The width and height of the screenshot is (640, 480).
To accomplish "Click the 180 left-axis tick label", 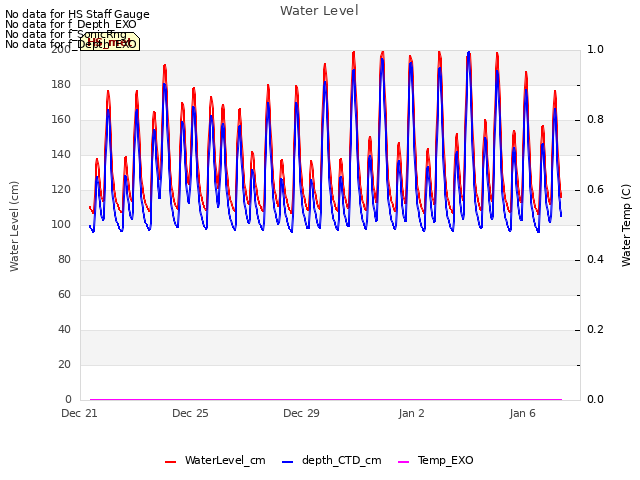I will [61, 84].
